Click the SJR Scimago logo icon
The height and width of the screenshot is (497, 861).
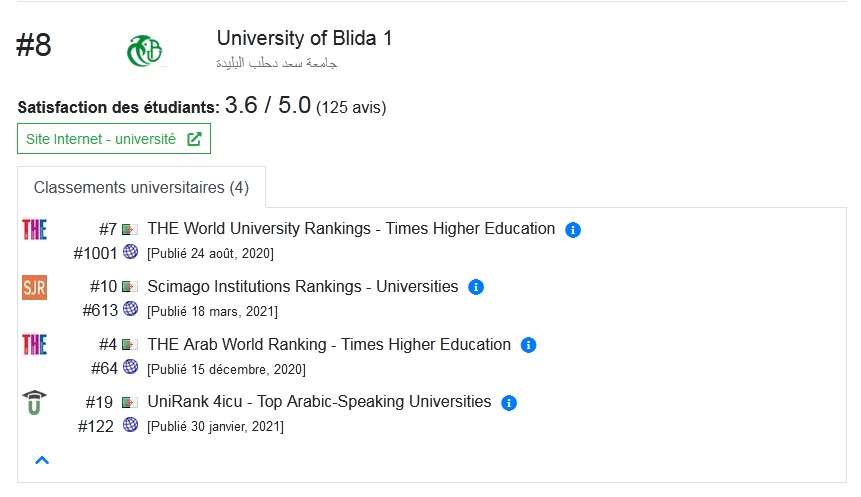pyautogui.click(x=35, y=287)
